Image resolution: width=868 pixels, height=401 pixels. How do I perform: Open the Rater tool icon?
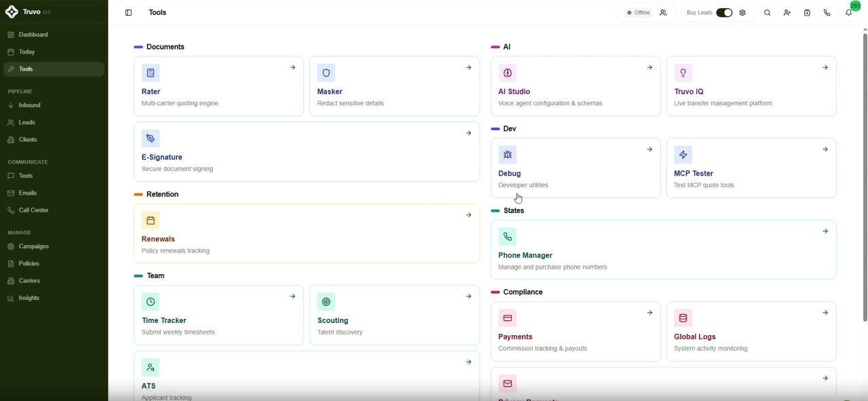coord(151,73)
